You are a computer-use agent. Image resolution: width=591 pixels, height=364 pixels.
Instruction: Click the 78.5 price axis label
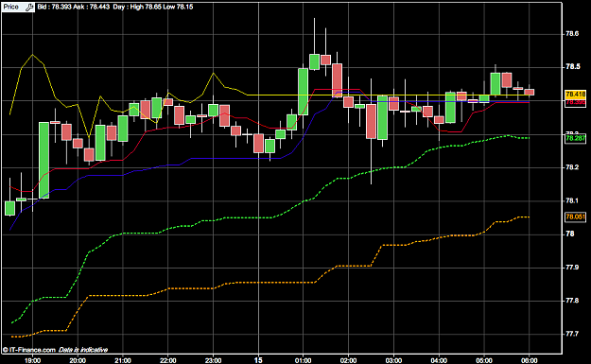[572, 67]
